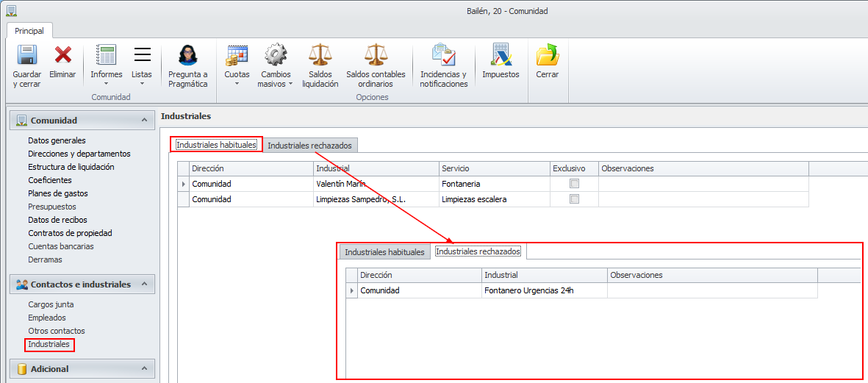
Task: Select Industriales rechazados tab in inset panel
Action: pos(478,252)
